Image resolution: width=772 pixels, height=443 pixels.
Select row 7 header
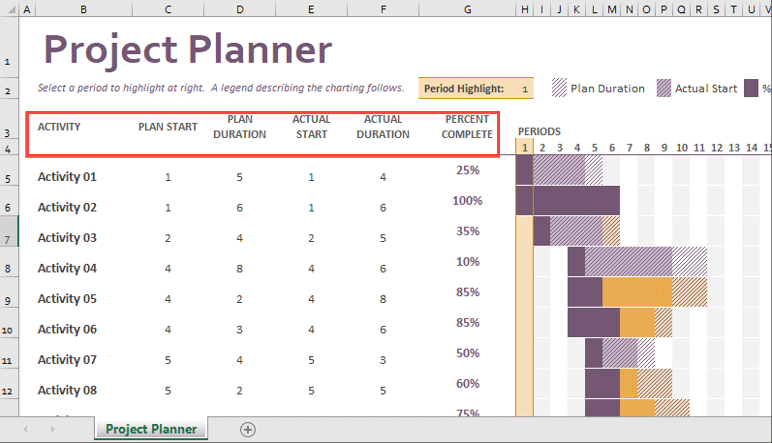[x=8, y=231]
